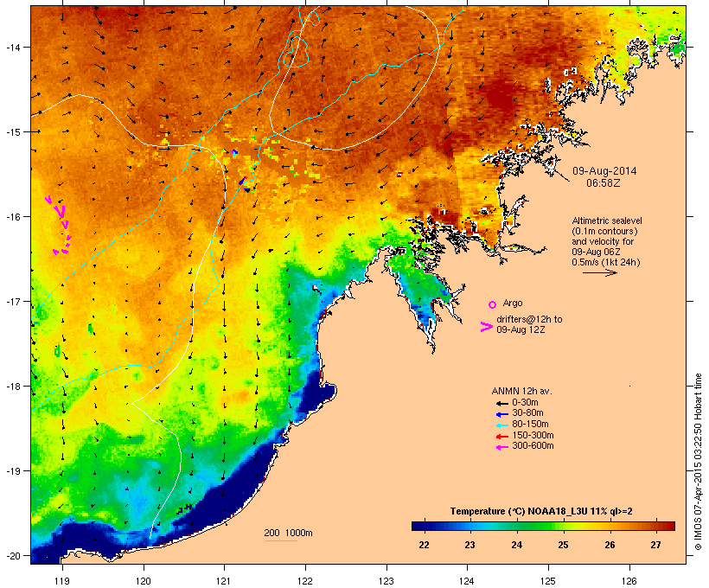Click the latitude axis label -15

coord(12,132)
